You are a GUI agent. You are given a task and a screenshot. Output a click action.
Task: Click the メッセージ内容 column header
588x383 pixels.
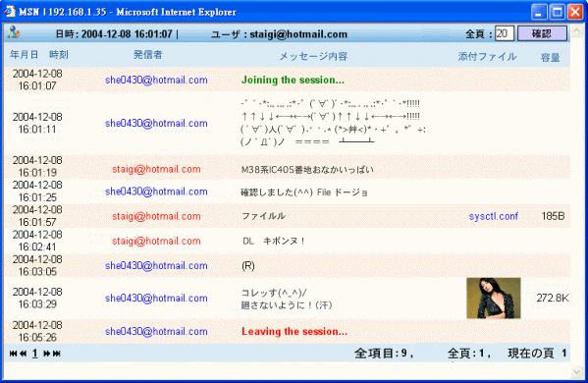click(313, 56)
